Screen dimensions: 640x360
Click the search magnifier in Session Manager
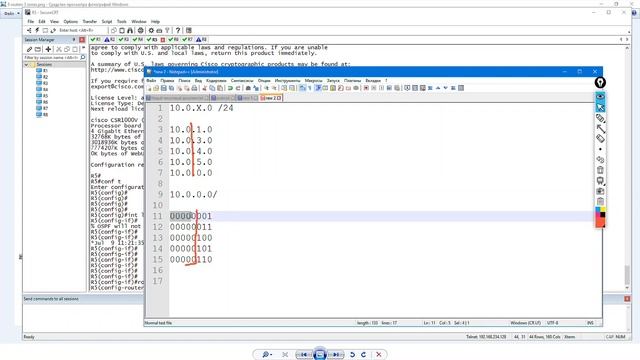coord(83,58)
